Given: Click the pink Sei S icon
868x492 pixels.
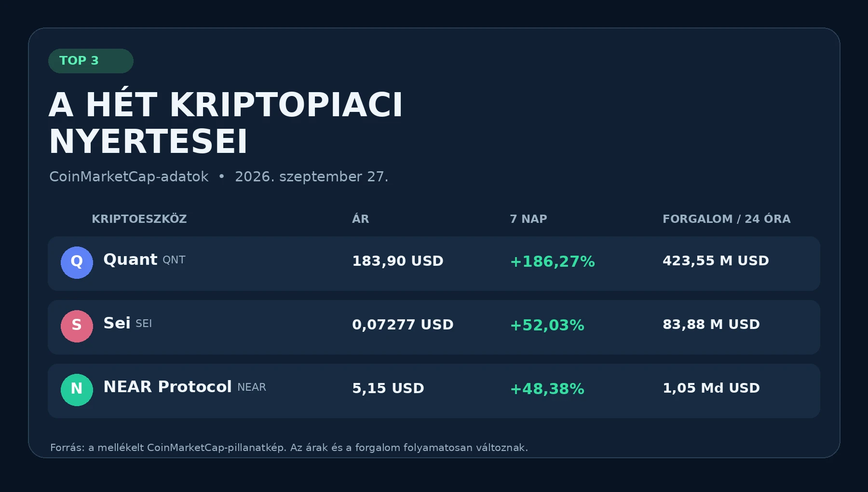Looking at the screenshot, I should pyautogui.click(x=77, y=326).
